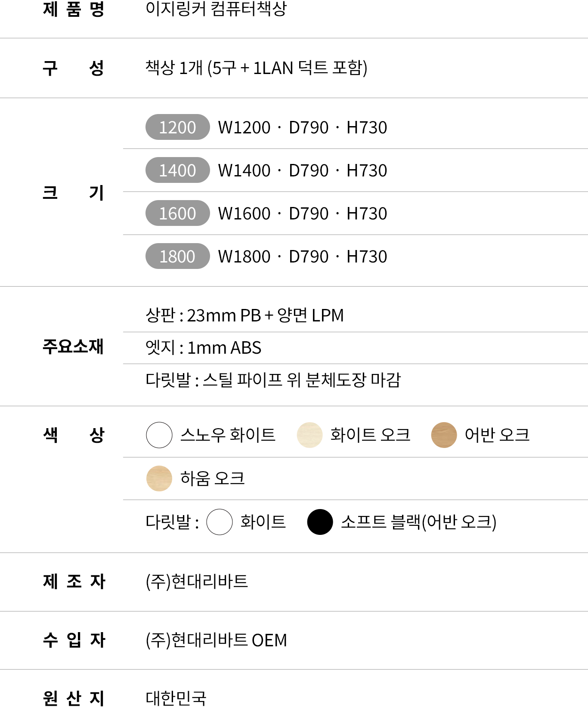
Task: Click the 소프트 블랙(어반 오크) label
Action: coord(418,522)
